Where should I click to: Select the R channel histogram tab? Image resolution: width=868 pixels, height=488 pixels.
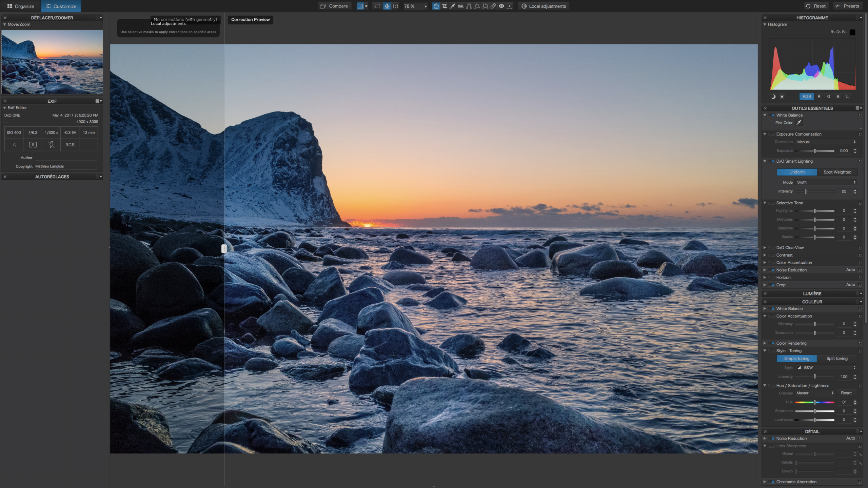[x=819, y=97]
